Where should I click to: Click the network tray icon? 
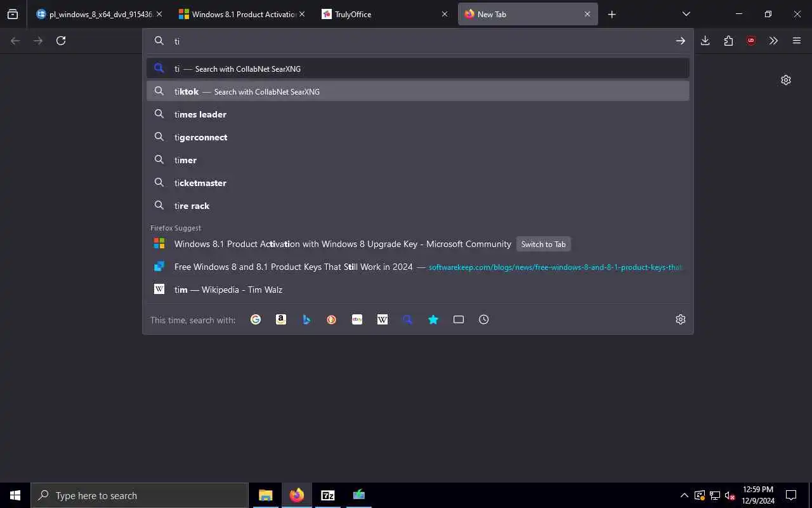[x=715, y=495]
